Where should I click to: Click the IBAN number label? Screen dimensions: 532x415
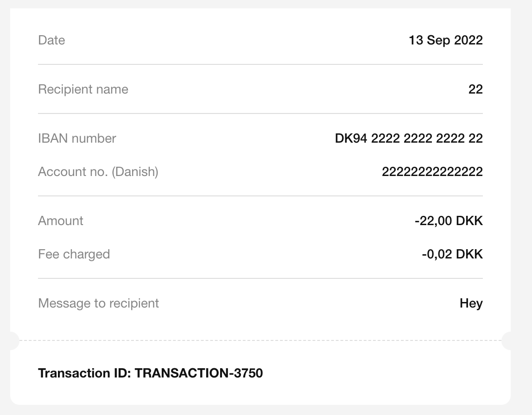[x=77, y=138]
